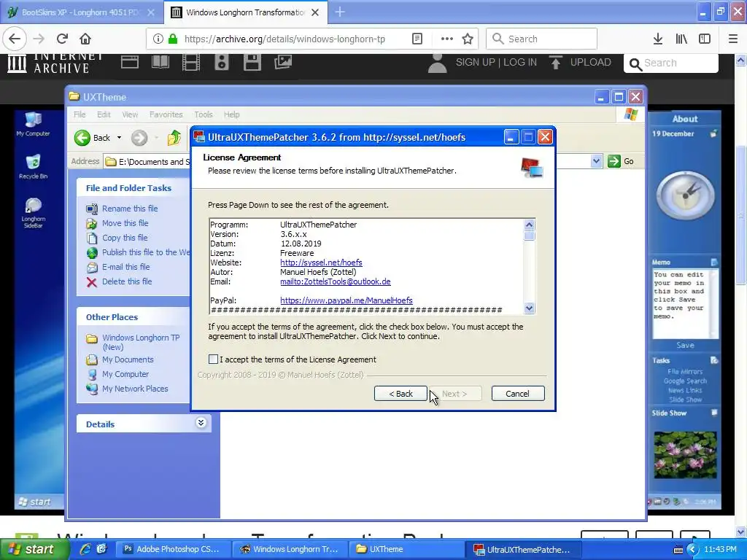Open My Documents in Other Places
747x560 pixels.
[x=128, y=359]
